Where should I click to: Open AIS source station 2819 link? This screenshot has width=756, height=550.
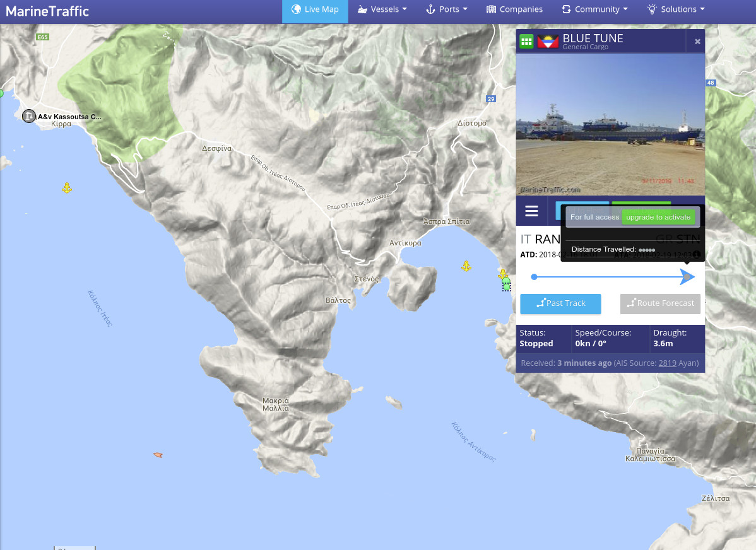coord(667,363)
